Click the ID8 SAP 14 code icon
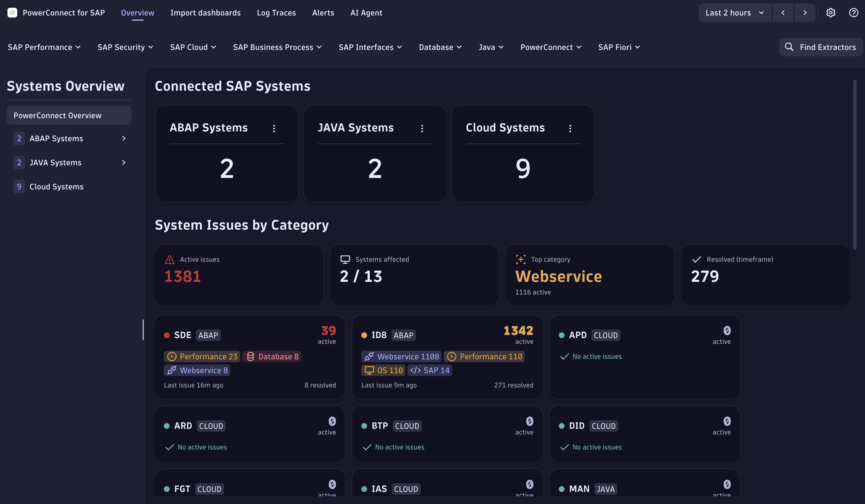Screen dimensions: 865x504 pos(415,370)
